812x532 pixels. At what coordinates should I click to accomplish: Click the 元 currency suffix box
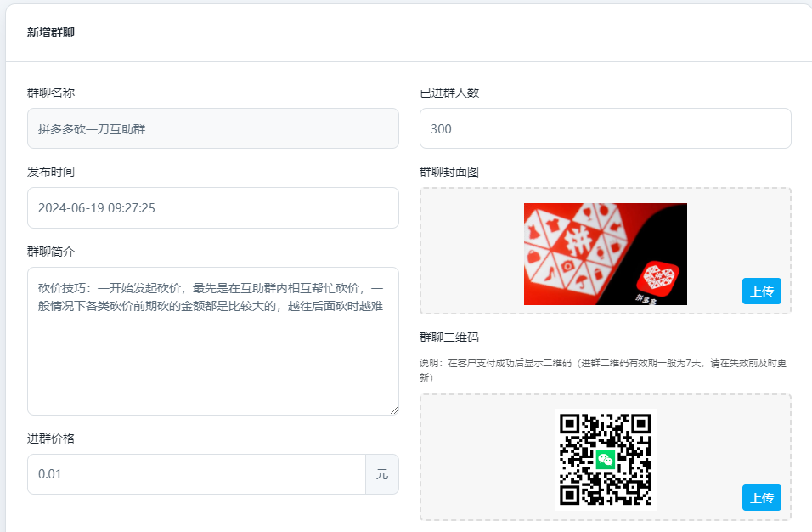pos(382,474)
